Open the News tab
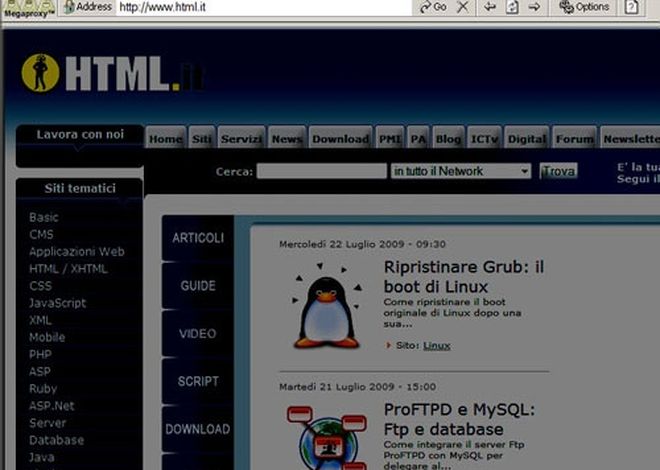660x470 pixels. click(x=287, y=138)
